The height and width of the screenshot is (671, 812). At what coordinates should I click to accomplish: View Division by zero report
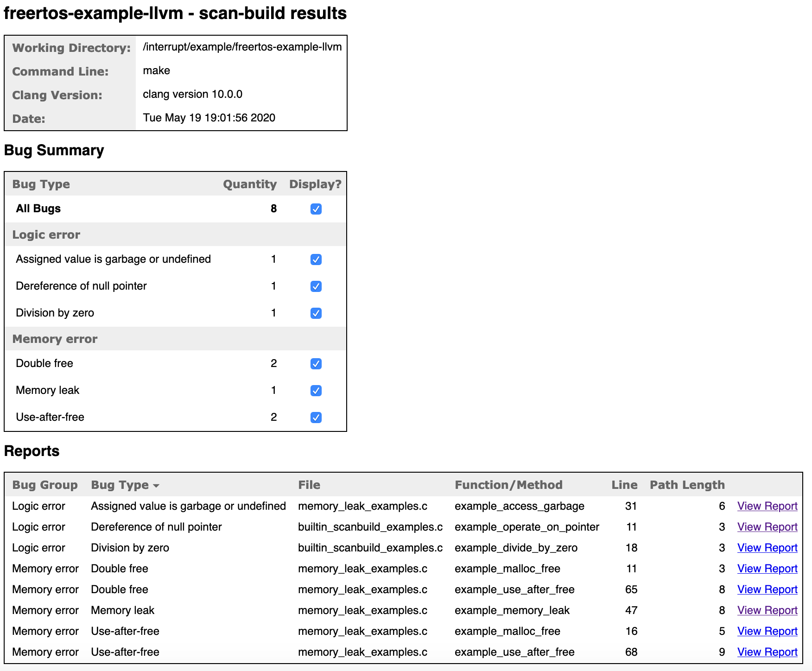point(767,548)
